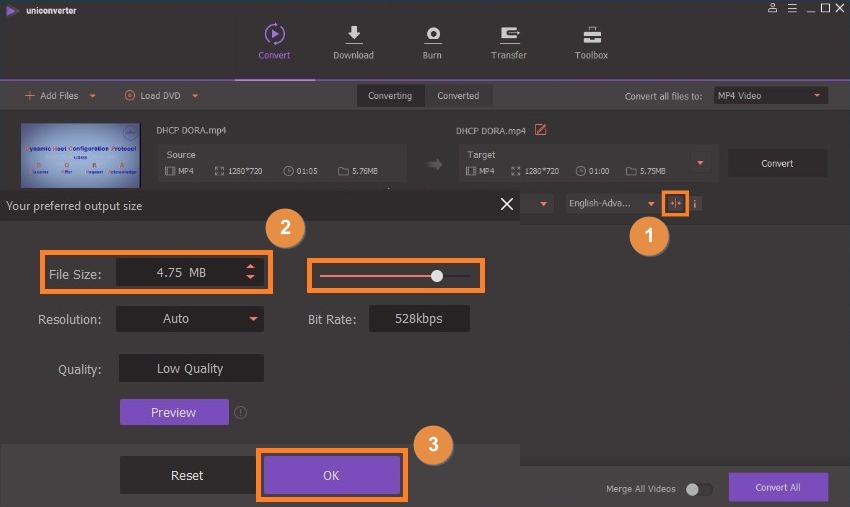The image size is (850, 507).
Task: Click the red edit filename icon
Action: (x=541, y=130)
